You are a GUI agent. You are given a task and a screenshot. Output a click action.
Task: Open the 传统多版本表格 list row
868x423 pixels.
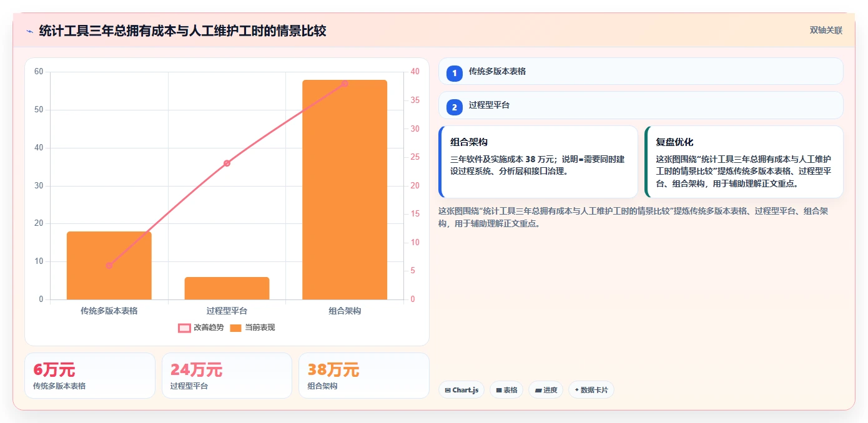click(641, 72)
